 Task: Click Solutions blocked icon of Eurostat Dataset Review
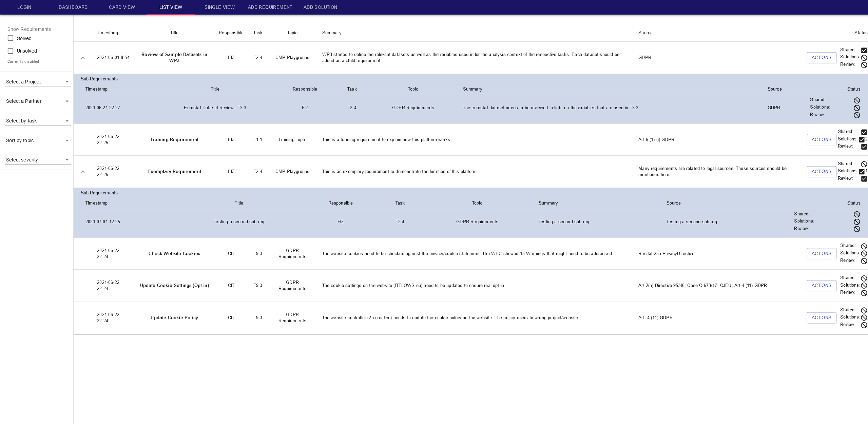[857, 108]
